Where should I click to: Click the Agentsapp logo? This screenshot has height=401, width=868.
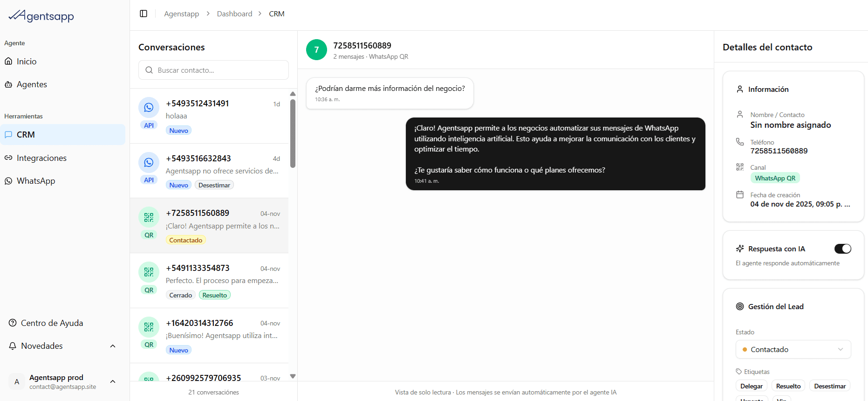click(x=41, y=16)
